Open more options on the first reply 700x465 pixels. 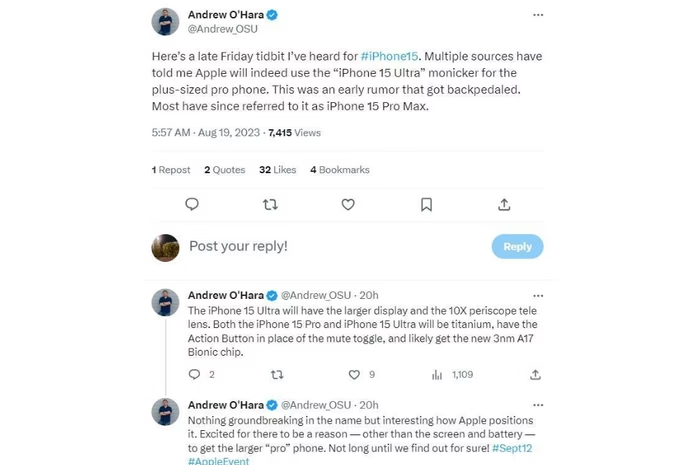tap(538, 295)
